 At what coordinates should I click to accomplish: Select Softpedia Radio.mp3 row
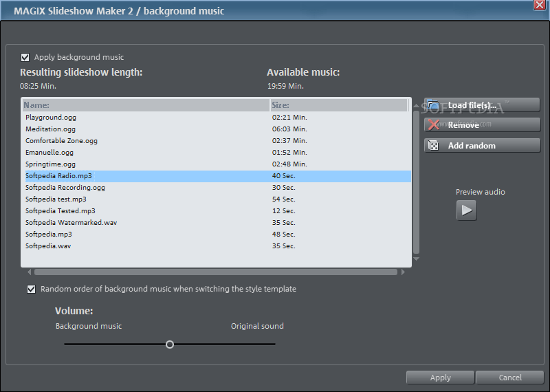[x=217, y=176]
